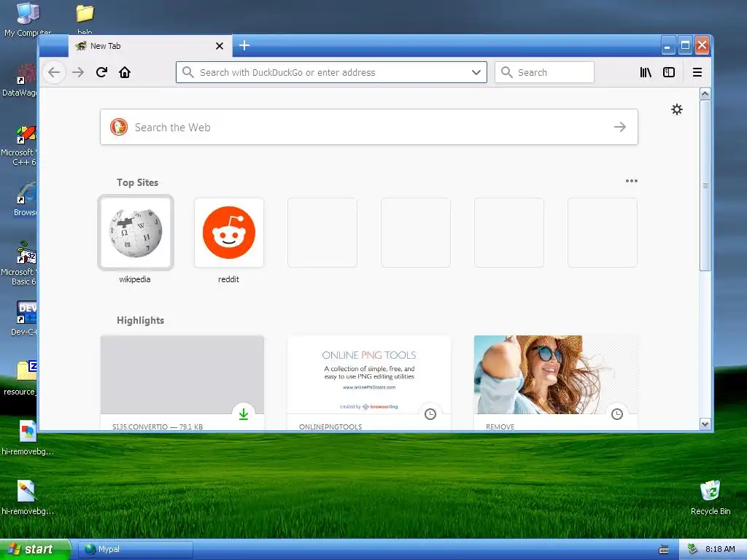Open the woman photo REMOVE highlight
747x560 pixels.
(556, 384)
